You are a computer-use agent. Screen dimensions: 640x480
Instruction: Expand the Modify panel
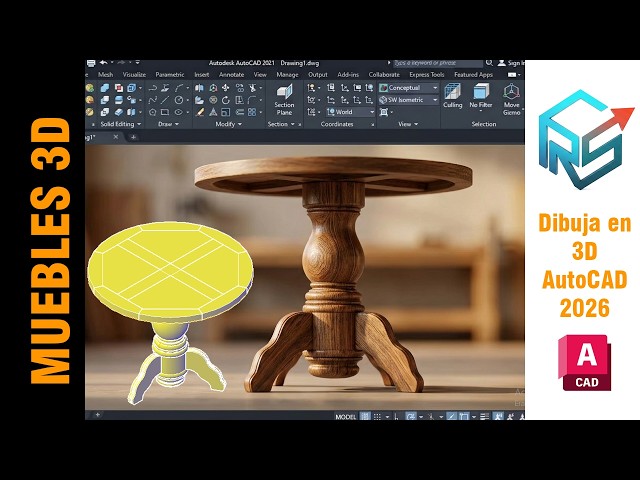tap(228, 124)
